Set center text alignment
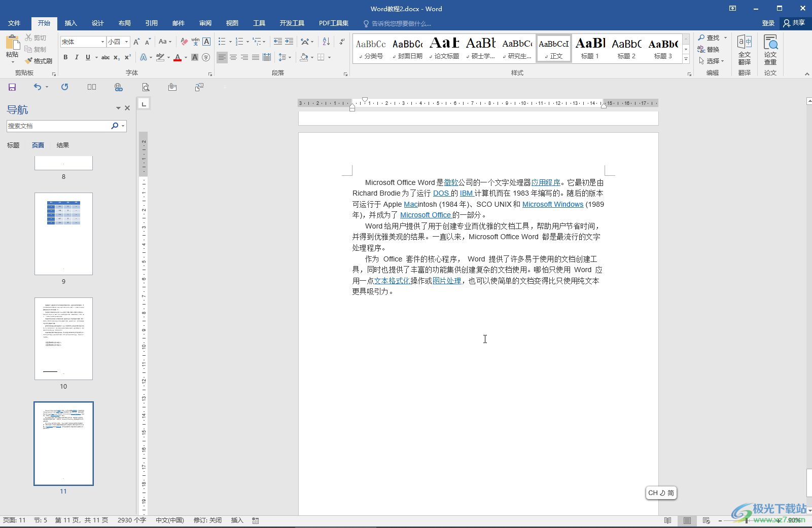Viewport: 812px width, 528px height. [x=233, y=57]
